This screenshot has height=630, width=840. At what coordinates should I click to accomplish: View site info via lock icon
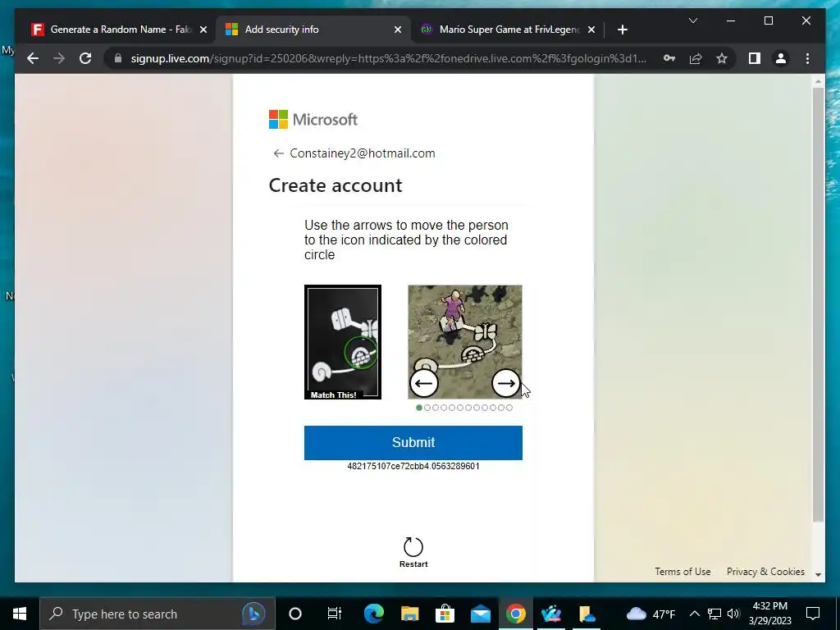tap(118, 58)
